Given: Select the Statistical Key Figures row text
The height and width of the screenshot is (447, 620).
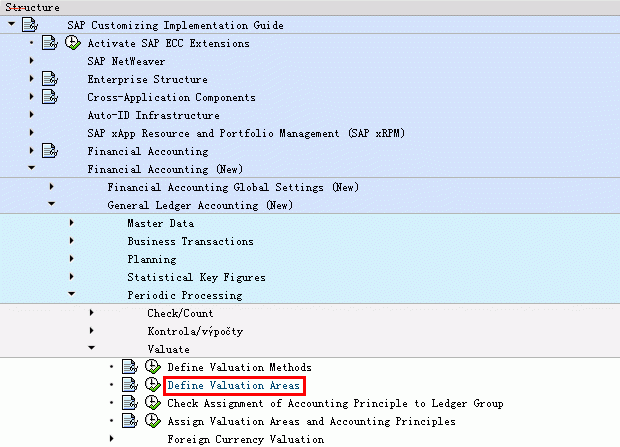Looking at the screenshot, I should click(196, 277).
